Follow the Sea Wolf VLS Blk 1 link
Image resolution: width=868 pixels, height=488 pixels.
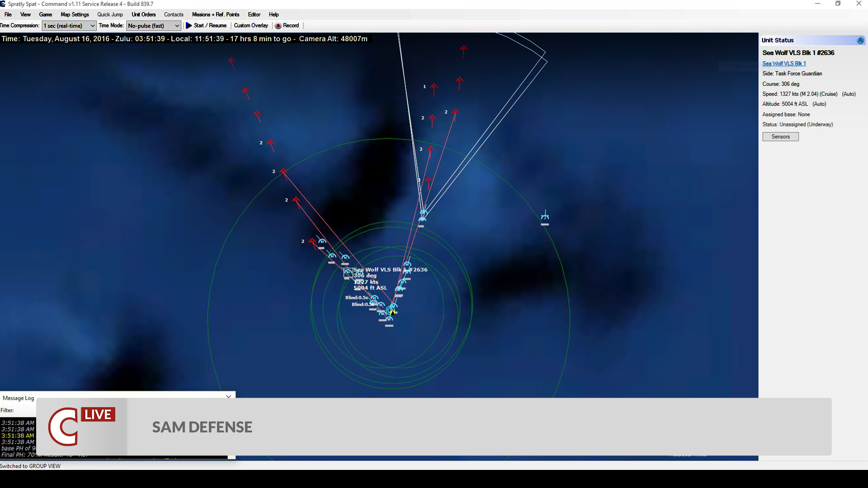[784, 63]
